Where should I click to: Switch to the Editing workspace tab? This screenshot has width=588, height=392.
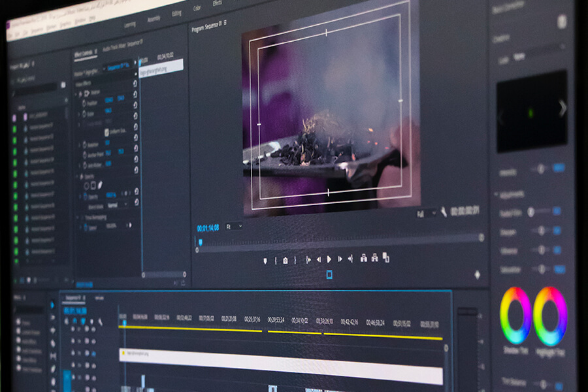coord(176,14)
